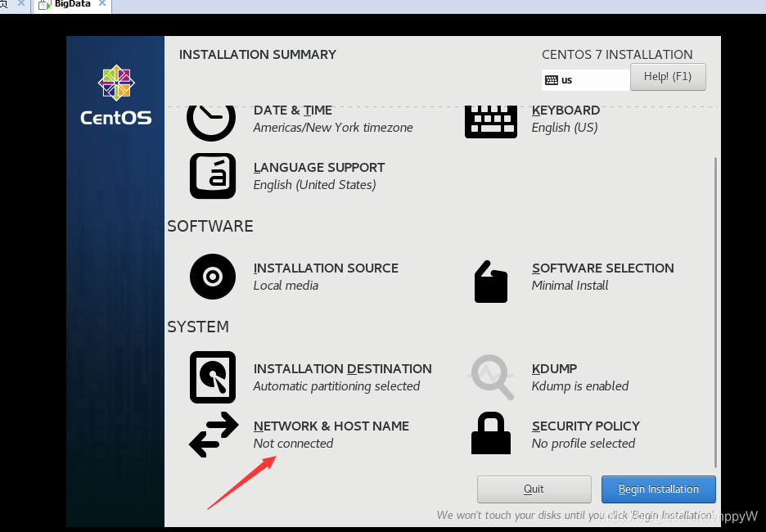The width and height of the screenshot is (766, 532).
Task: Open the Security Policy padlock icon
Action: click(x=490, y=433)
